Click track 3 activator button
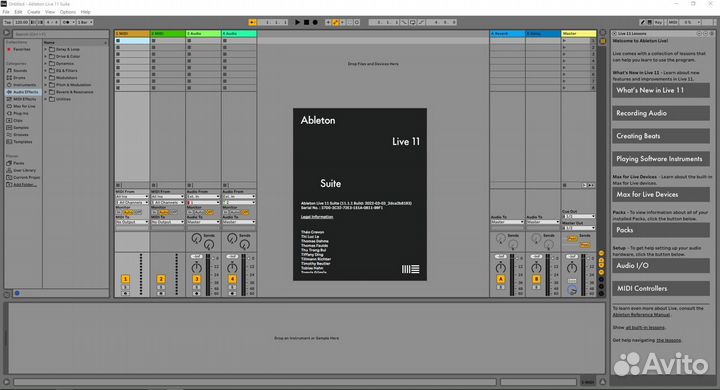This screenshot has width=720, height=390. [x=197, y=279]
